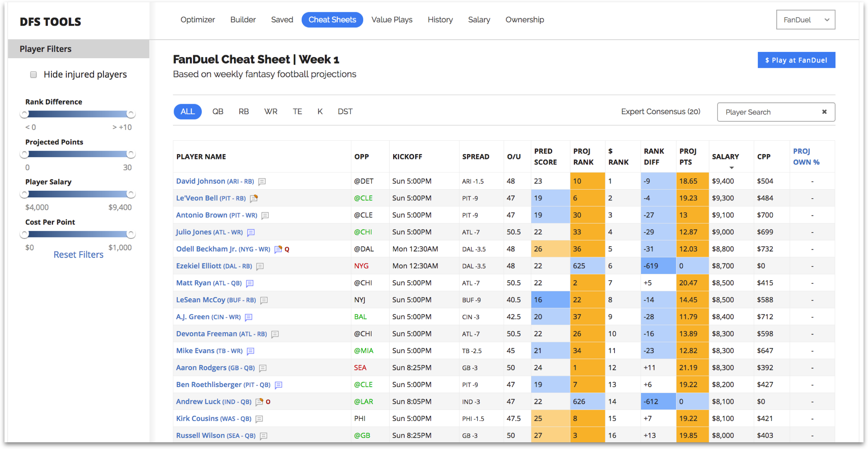Click the Reset Filters link
The width and height of the screenshot is (868, 449).
(x=78, y=254)
